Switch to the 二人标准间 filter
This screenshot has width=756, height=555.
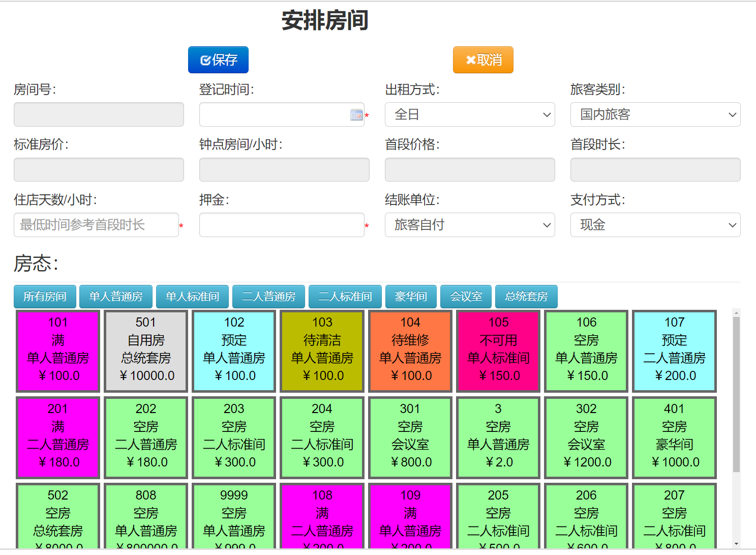click(345, 297)
